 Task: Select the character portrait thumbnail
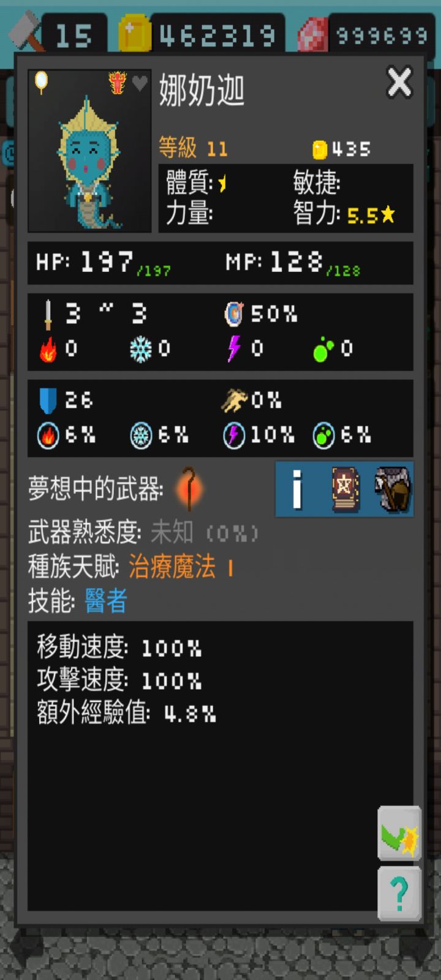(x=89, y=151)
